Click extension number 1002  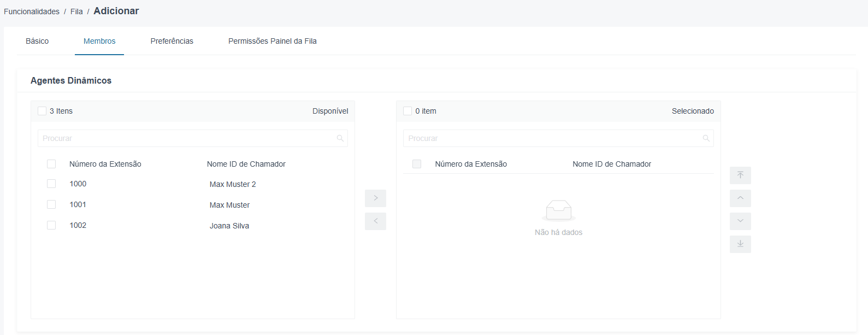click(78, 225)
